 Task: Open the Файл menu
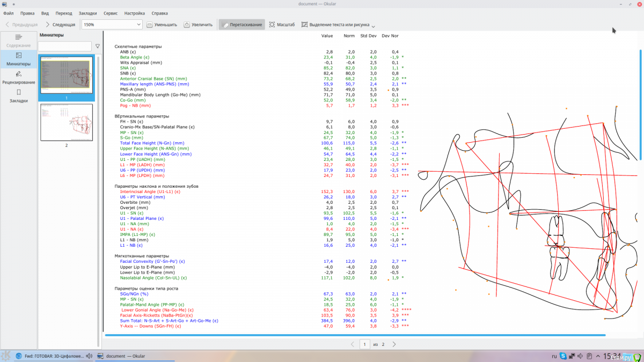coord(9,12)
